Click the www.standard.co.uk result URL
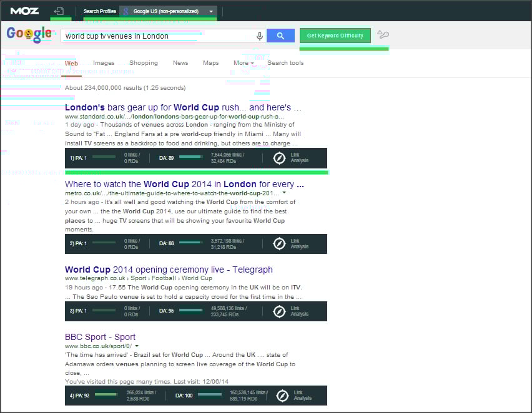The width and height of the screenshot is (532, 413). click(x=174, y=116)
